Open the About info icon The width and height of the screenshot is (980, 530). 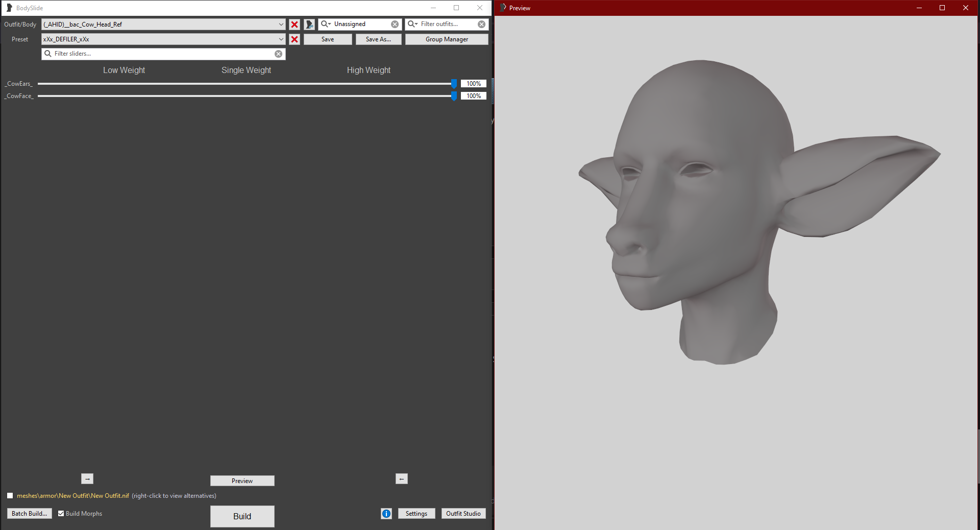[386, 514]
